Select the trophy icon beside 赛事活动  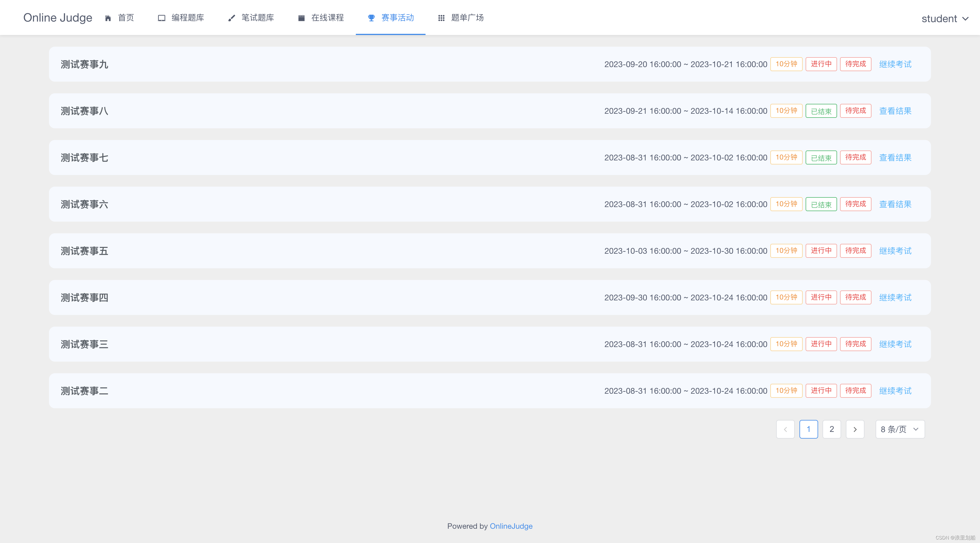tap(371, 17)
